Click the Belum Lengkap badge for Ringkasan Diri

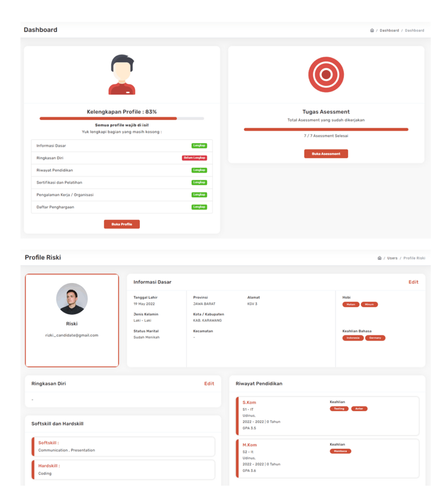(x=194, y=158)
